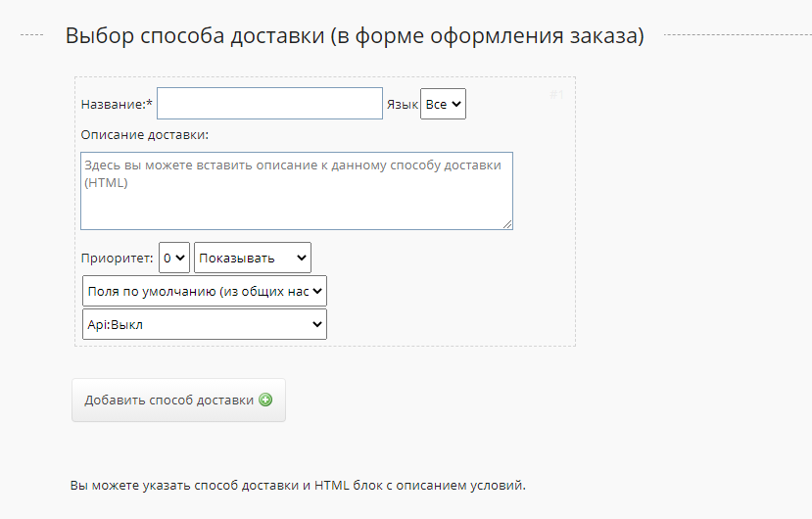Expand the "Приоритет" priority dropdown
The image size is (812, 519).
[x=174, y=259]
